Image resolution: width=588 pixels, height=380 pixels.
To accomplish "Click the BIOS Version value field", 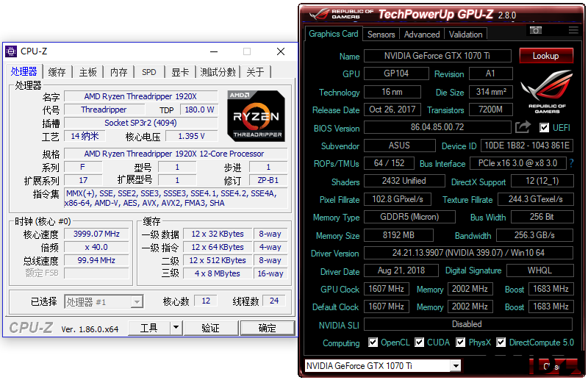I will [x=437, y=127].
